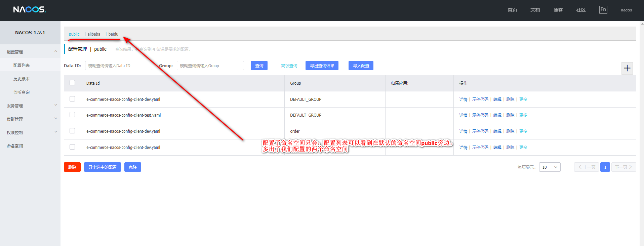
Task: Click 导出查询结果 button
Action: pyautogui.click(x=322, y=66)
